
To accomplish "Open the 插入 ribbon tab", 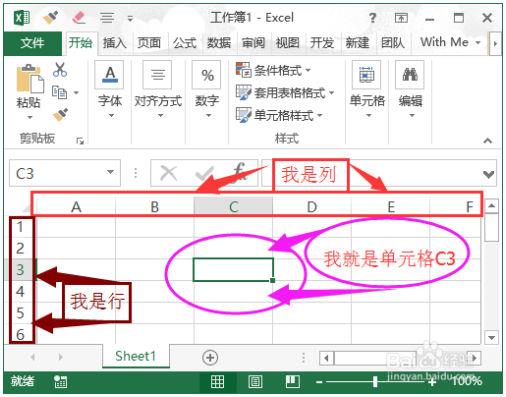I will tap(114, 43).
